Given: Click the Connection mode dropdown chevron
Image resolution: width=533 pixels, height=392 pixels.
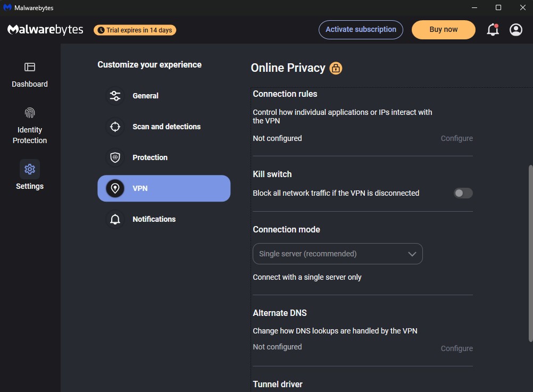Looking at the screenshot, I should pyautogui.click(x=412, y=254).
